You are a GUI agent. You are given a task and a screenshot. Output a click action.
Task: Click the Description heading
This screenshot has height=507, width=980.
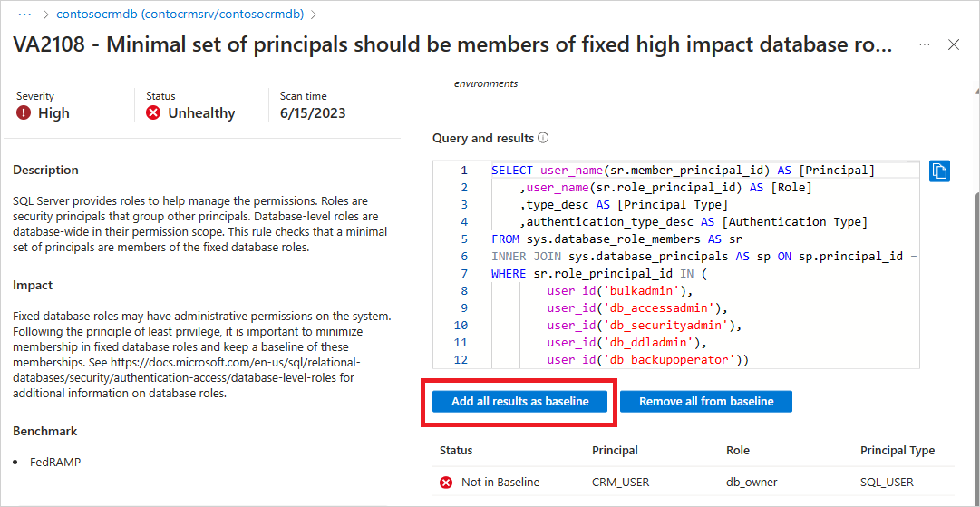tap(45, 170)
